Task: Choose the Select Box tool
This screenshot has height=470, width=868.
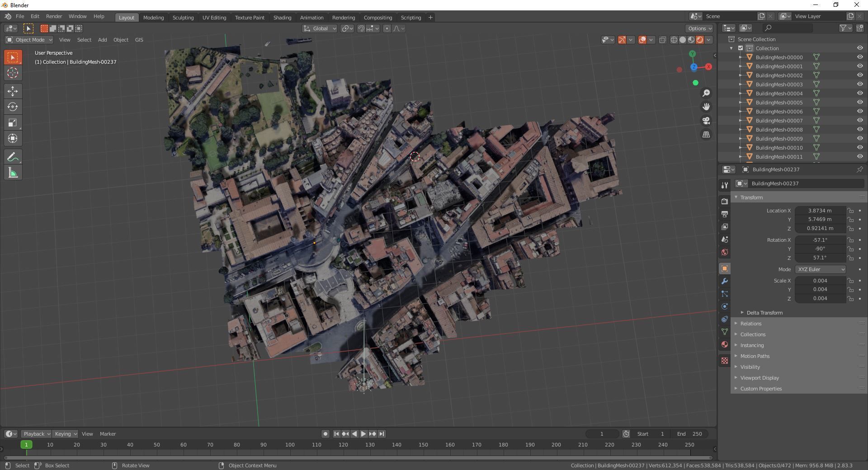Action: tap(13, 57)
